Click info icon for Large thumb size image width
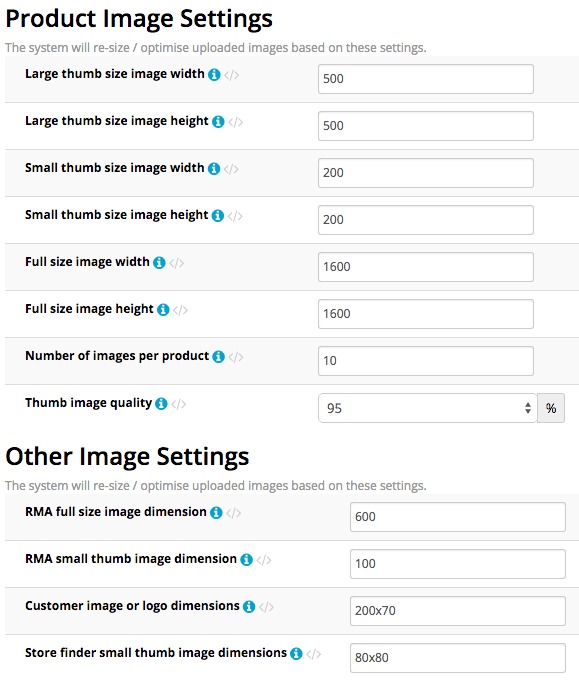This screenshot has width=579, height=687. coord(214,75)
